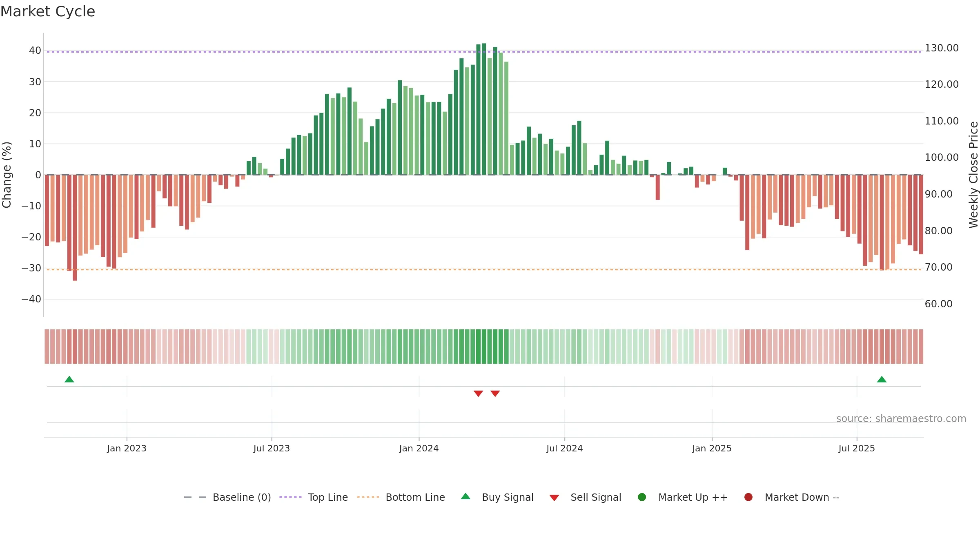Click the Jul 2023 axis label
The image size is (980, 551).
[272, 449]
